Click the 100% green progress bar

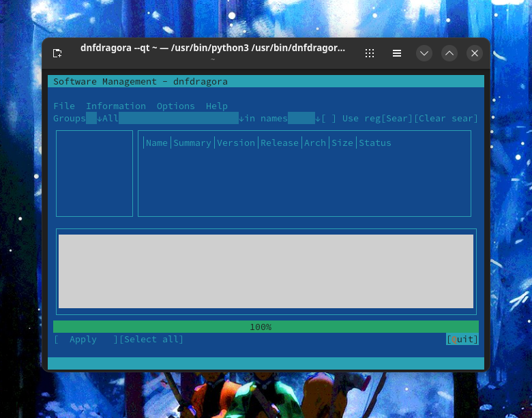pyautogui.click(x=266, y=327)
